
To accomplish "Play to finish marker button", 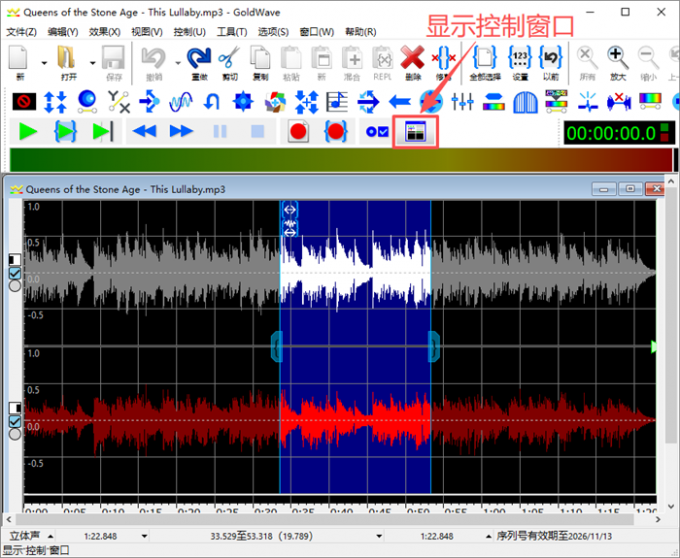I will point(103,131).
